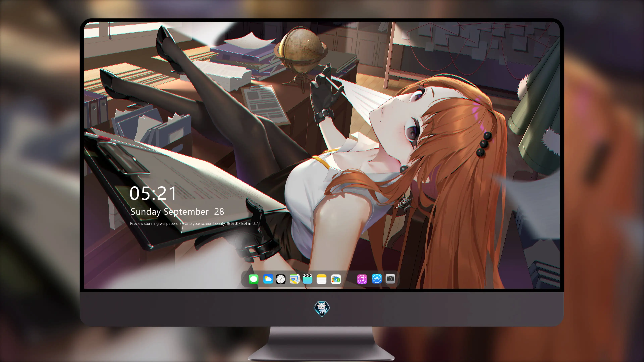This screenshot has height=362, width=644.
Task: Launch the Videos clapperboard app in the dock
Action: pyautogui.click(x=308, y=279)
